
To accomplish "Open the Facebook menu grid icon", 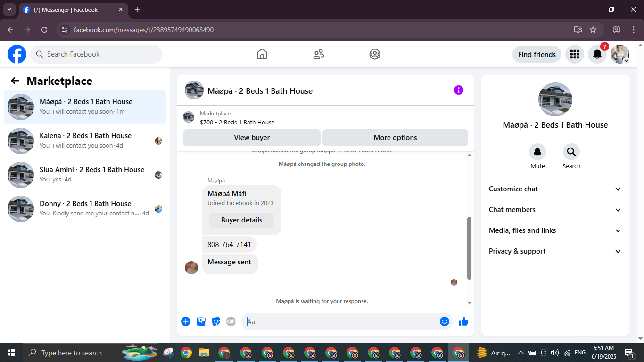I will (574, 54).
